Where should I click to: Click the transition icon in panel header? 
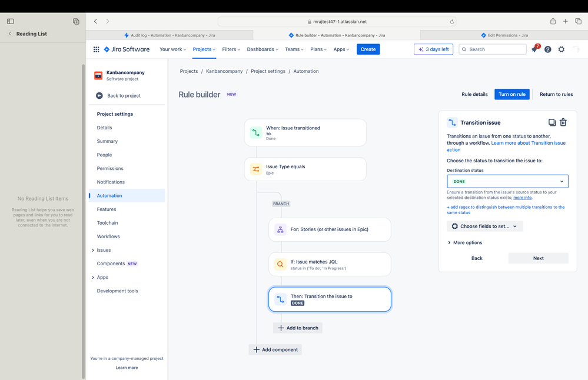452,122
